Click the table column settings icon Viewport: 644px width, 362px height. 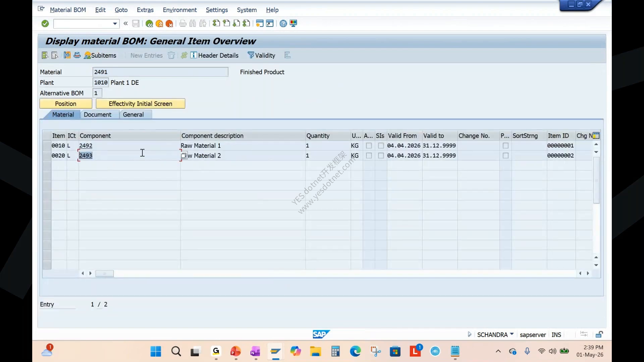click(x=596, y=136)
